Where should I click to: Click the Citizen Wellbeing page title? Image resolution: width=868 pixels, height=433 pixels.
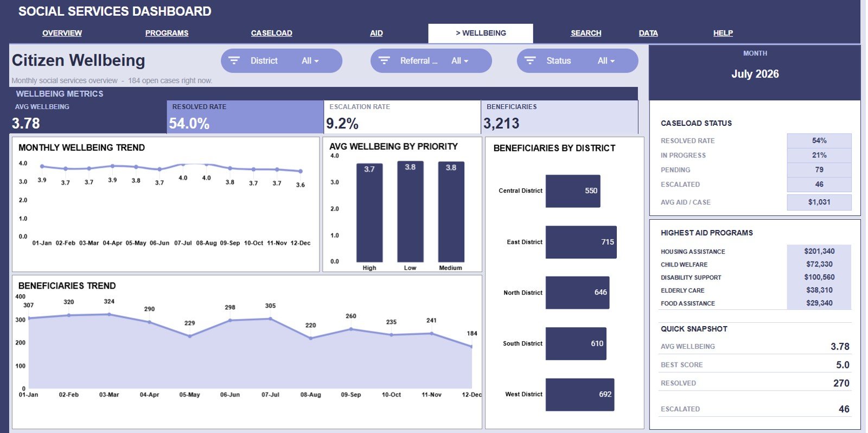79,60
